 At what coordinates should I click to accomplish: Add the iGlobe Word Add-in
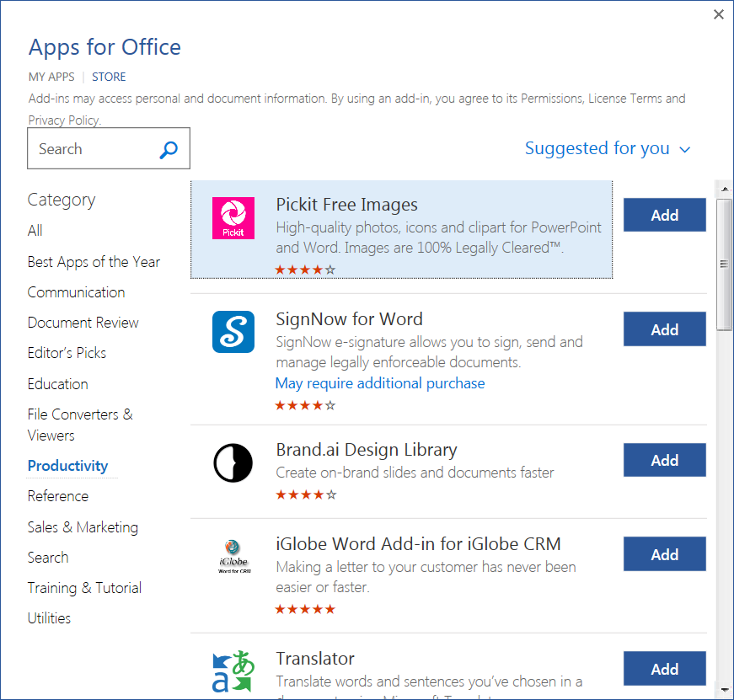click(x=664, y=554)
